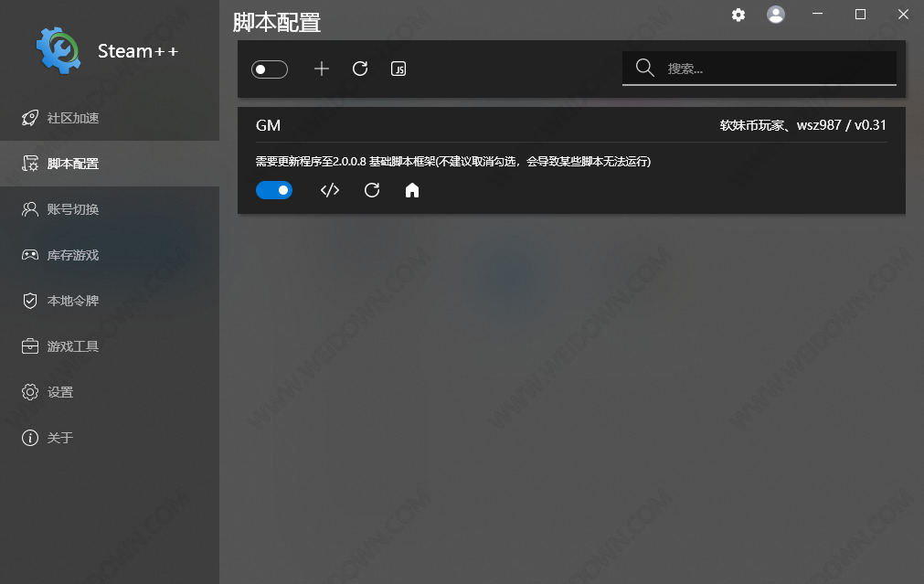The width and height of the screenshot is (924, 584).
Task: Disable the GM script toggle switch
Action: [x=274, y=190]
